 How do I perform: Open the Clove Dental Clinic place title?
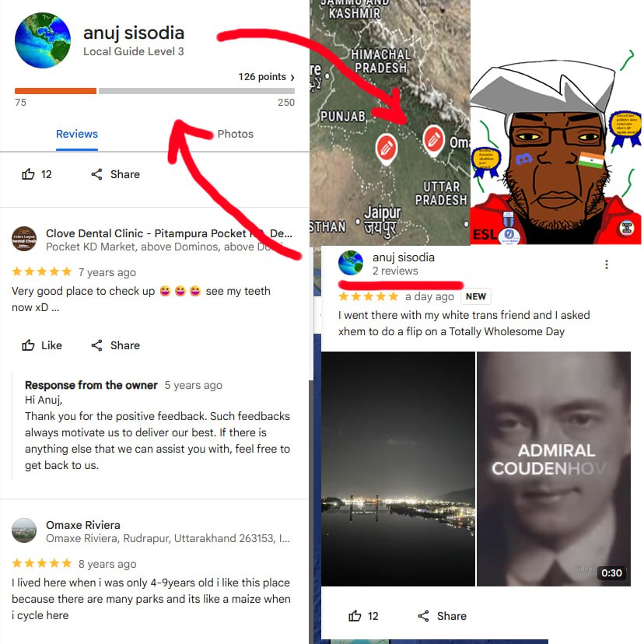[x=169, y=233]
